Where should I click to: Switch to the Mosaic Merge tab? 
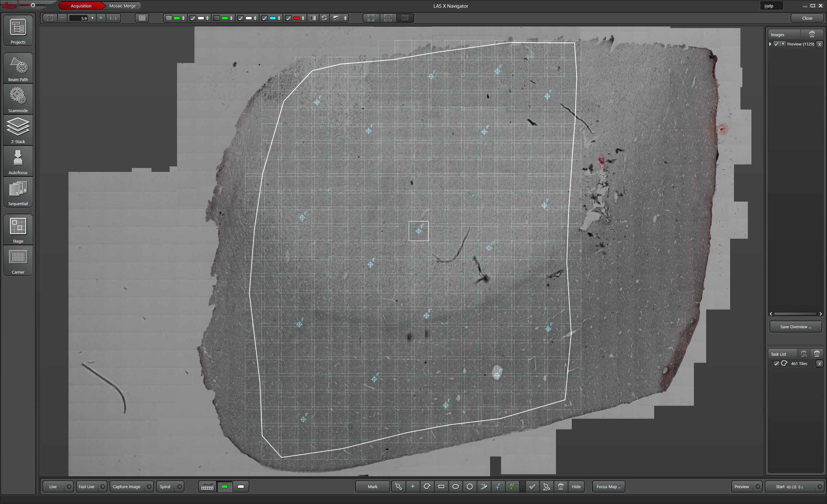pyautogui.click(x=122, y=6)
